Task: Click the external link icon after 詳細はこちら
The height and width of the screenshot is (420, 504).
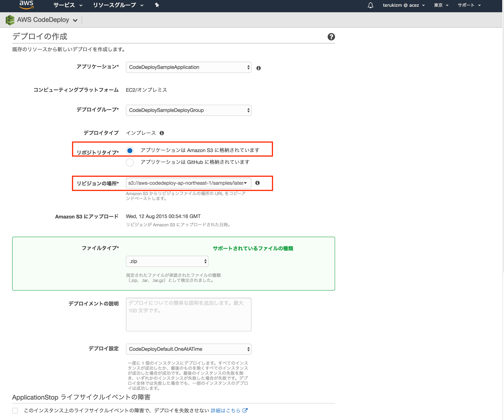Action: point(245,410)
